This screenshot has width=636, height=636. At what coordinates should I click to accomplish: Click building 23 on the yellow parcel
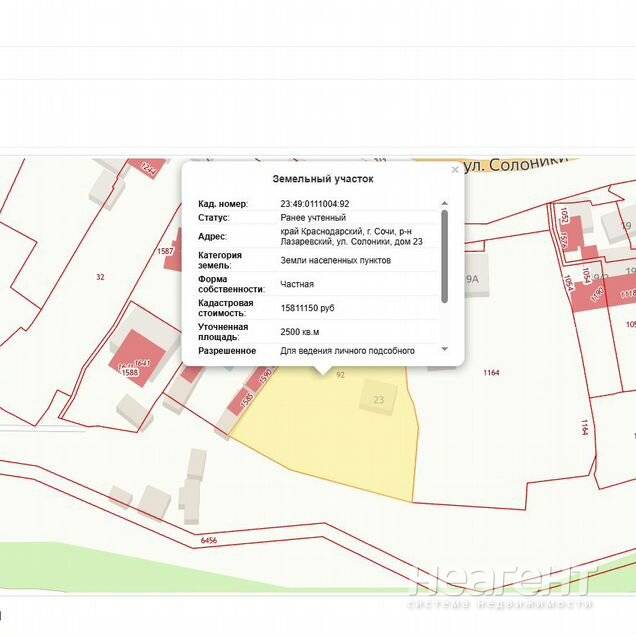click(379, 397)
